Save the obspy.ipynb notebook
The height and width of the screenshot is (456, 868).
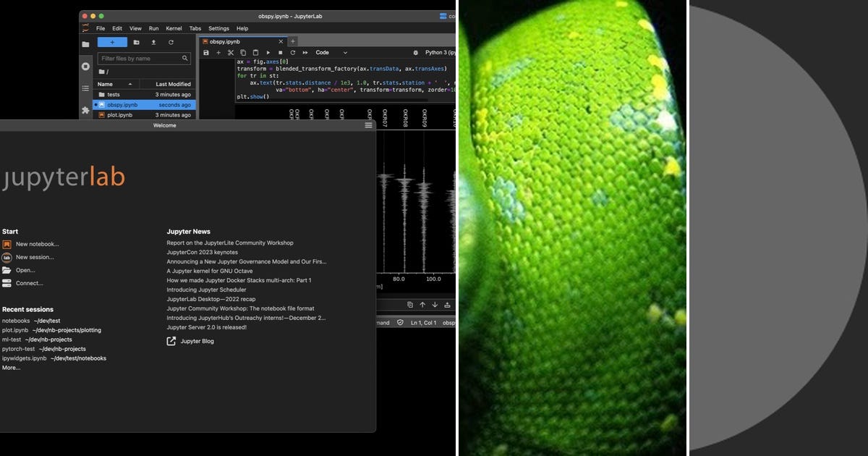point(206,52)
